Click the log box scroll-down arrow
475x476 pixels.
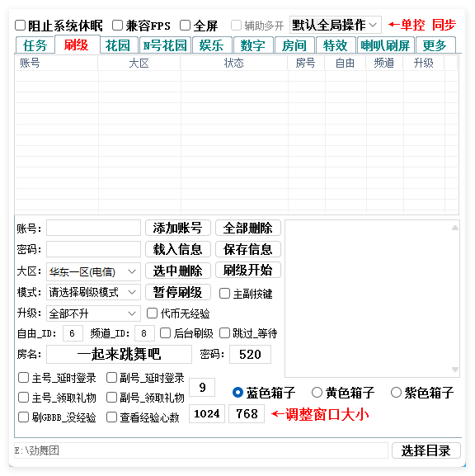[454, 369]
